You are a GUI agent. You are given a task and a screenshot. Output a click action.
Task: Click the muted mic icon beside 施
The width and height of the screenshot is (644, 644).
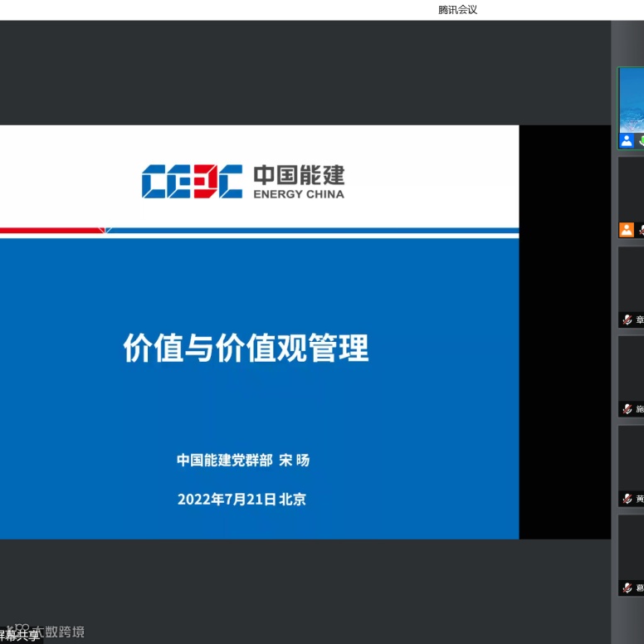pyautogui.click(x=627, y=409)
